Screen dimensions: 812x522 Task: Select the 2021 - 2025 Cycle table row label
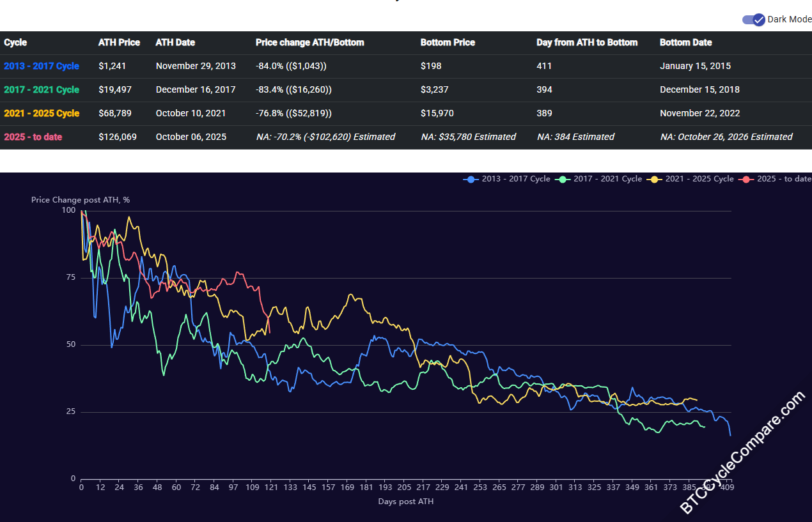[42, 113]
